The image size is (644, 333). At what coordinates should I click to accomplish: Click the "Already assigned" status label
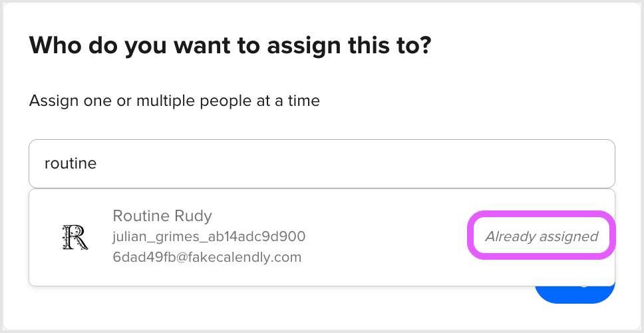coord(541,236)
